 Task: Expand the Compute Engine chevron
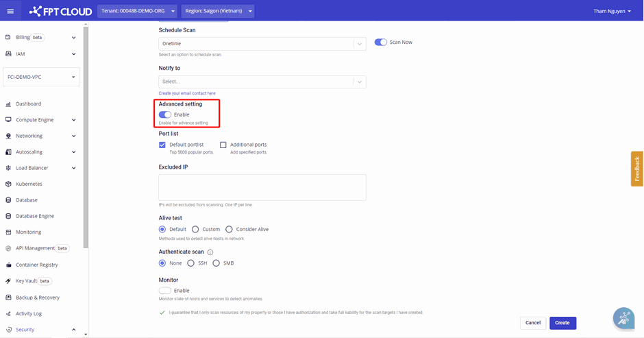73,120
